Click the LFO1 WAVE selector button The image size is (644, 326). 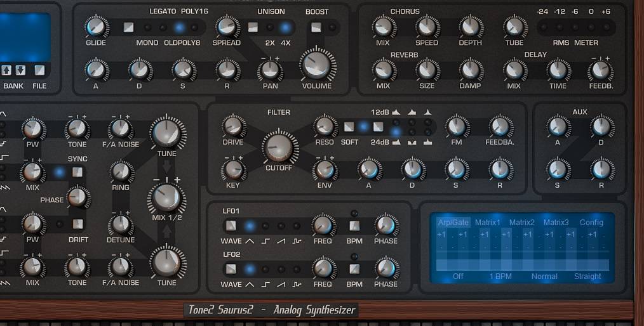pos(230,226)
